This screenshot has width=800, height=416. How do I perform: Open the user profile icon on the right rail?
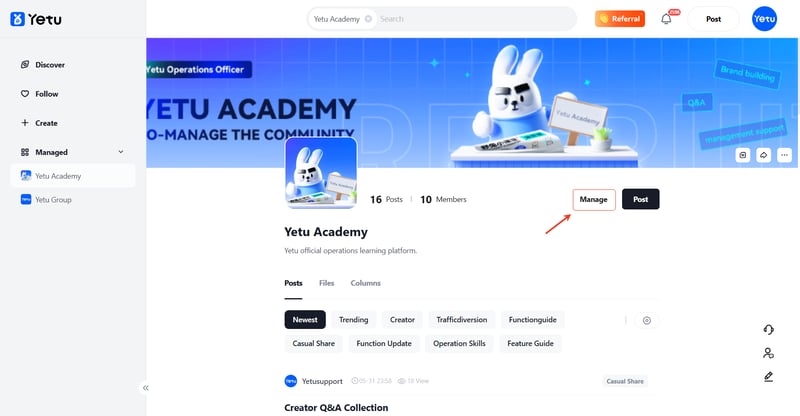(x=768, y=353)
